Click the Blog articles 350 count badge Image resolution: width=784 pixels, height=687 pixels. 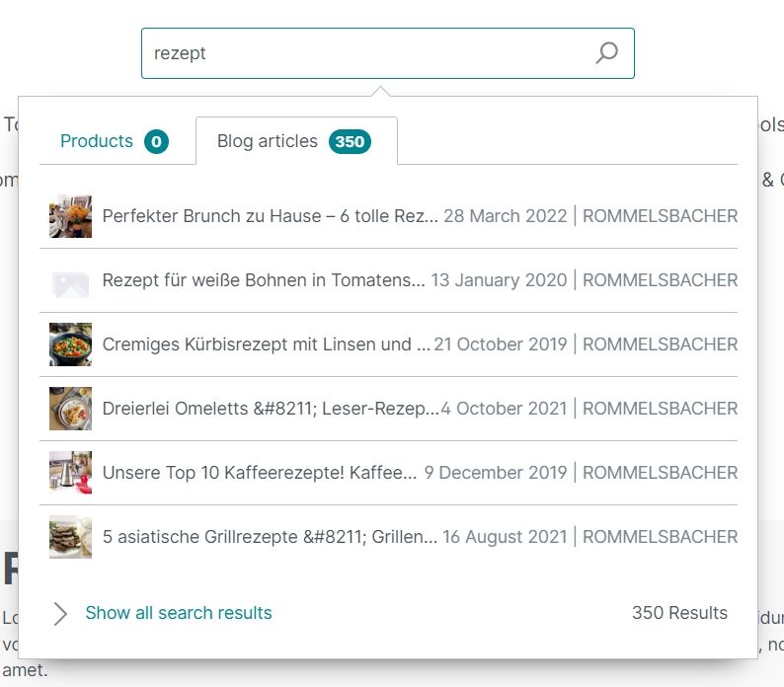pyautogui.click(x=350, y=142)
